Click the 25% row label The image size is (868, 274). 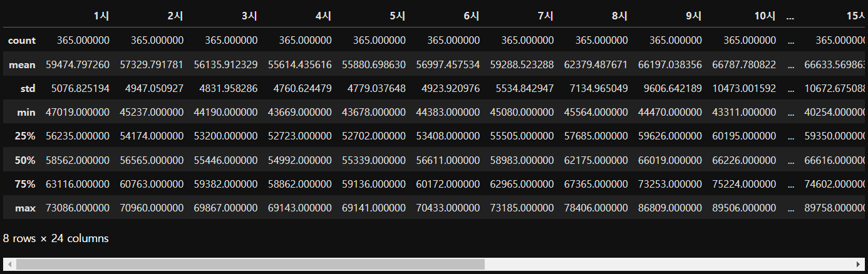[26, 136]
